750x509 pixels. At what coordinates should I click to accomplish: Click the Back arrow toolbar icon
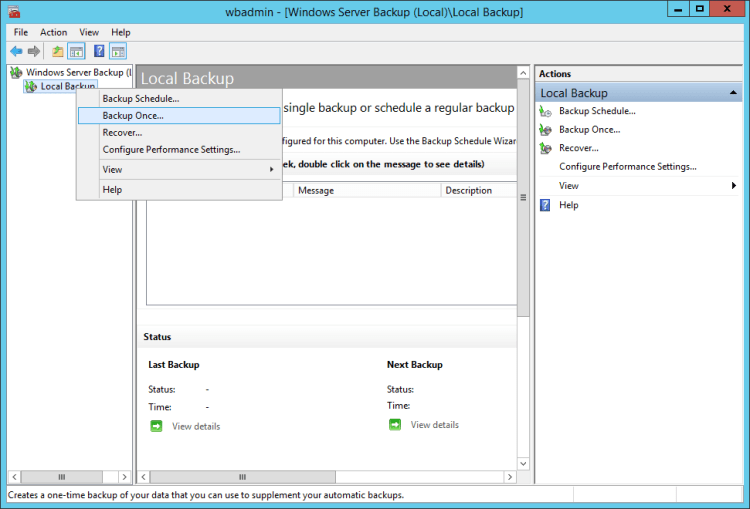16,51
